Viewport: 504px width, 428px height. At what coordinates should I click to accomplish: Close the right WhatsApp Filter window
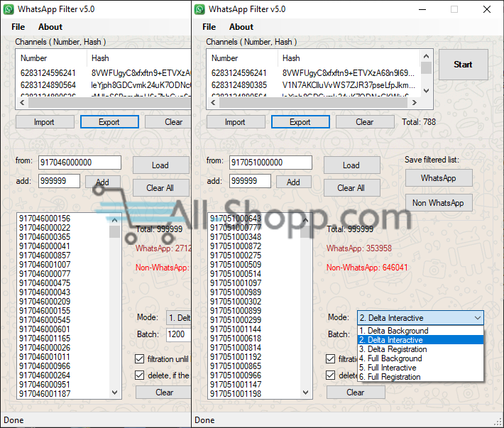487,10
